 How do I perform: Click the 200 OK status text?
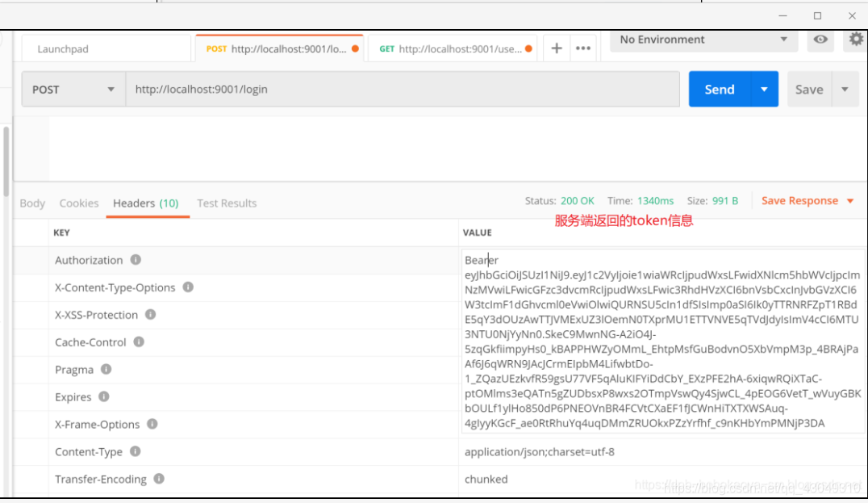578,200
